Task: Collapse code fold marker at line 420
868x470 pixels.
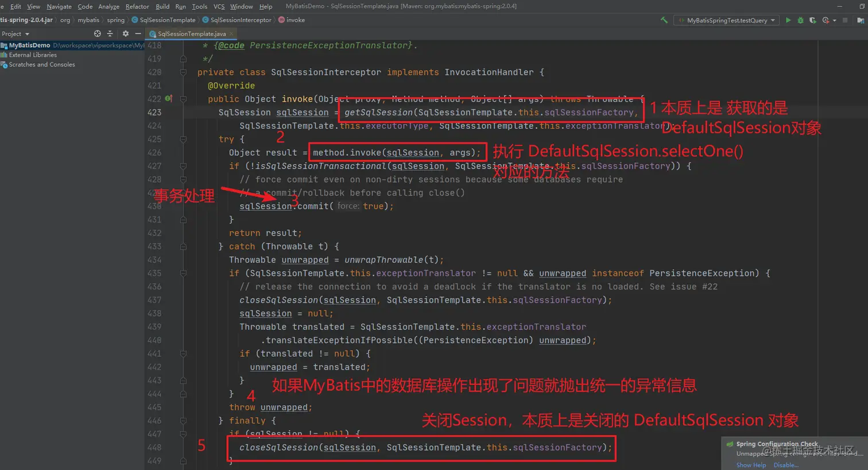Action: click(183, 72)
